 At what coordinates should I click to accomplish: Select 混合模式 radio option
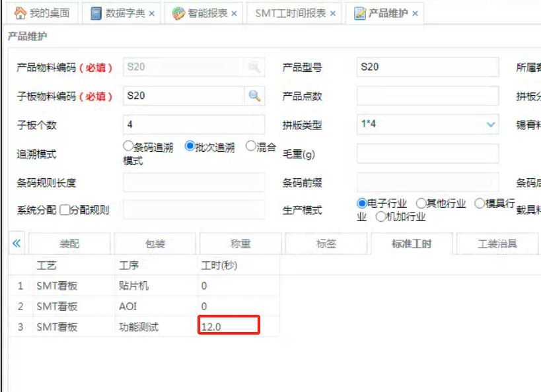[251, 147]
